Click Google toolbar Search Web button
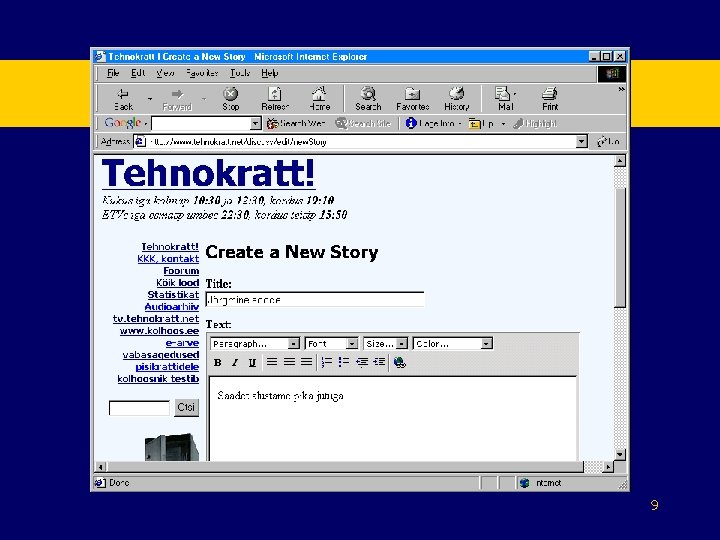 (x=296, y=124)
